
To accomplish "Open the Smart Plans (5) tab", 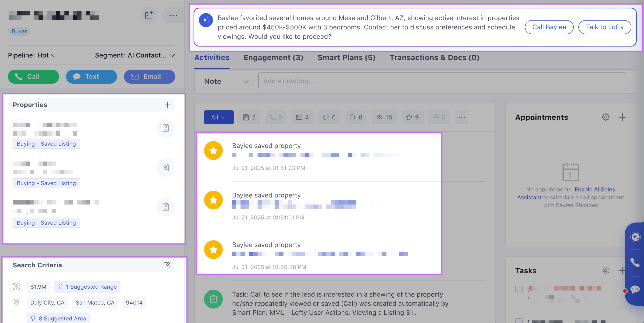I will pos(346,57).
